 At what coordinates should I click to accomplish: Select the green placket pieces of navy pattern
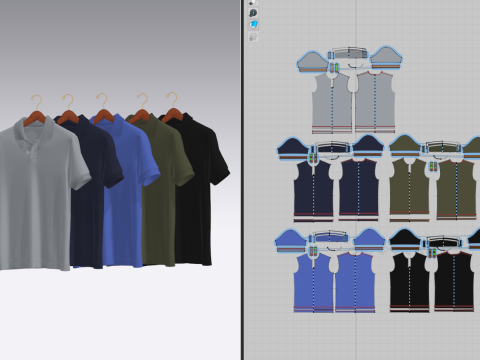click(x=313, y=158)
